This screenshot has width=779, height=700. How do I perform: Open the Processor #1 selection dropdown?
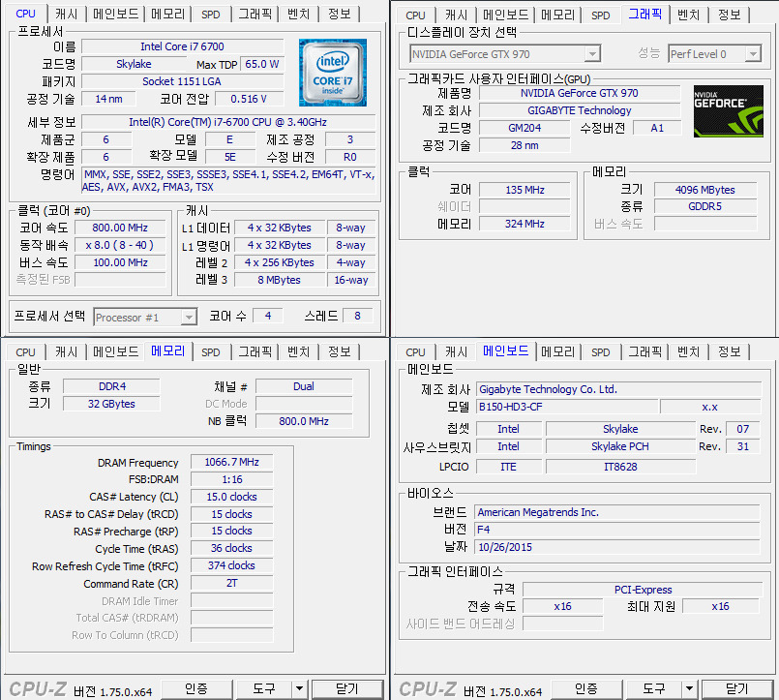click(x=189, y=317)
